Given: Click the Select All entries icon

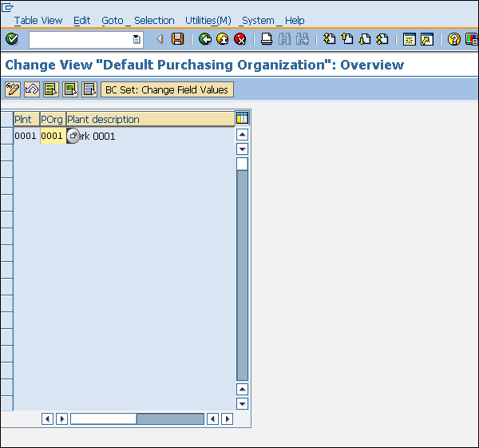Looking at the screenshot, I should 51,89.
